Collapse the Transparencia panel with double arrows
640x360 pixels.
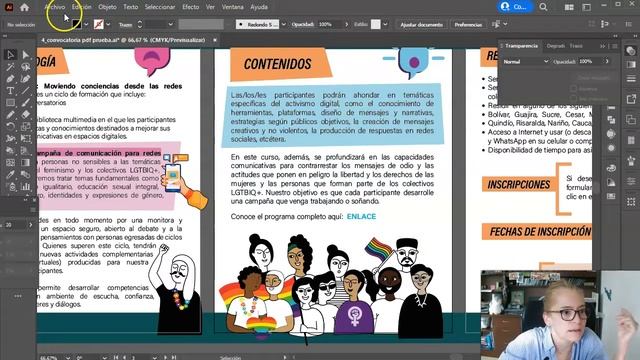602,46
